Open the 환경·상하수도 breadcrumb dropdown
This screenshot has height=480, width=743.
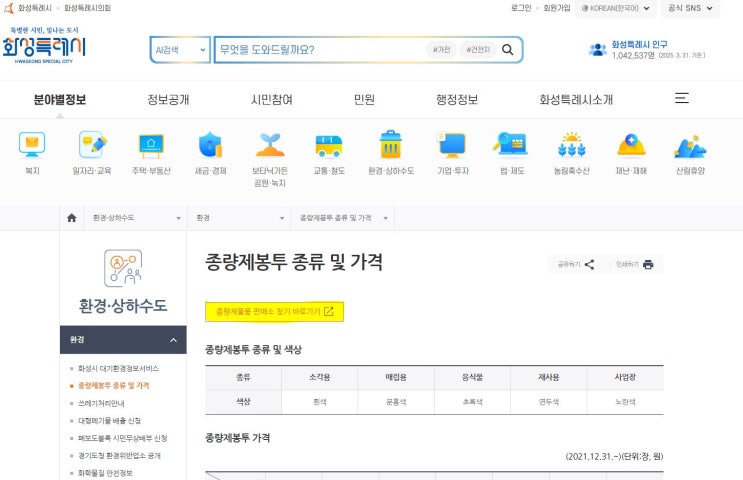136,218
